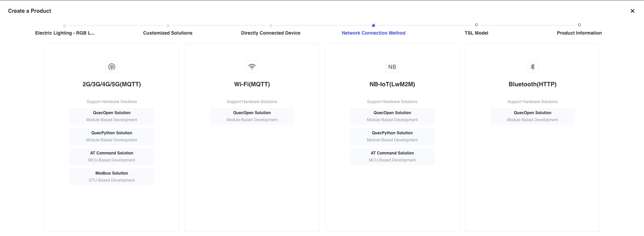This screenshot has height=236, width=644.
Task: Close the Create a Product dialog
Action: point(633,11)
